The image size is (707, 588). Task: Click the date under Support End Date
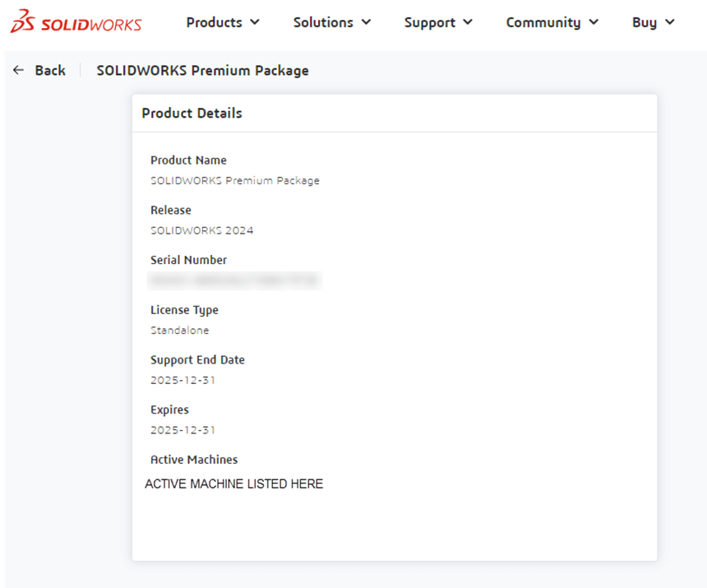183,380
